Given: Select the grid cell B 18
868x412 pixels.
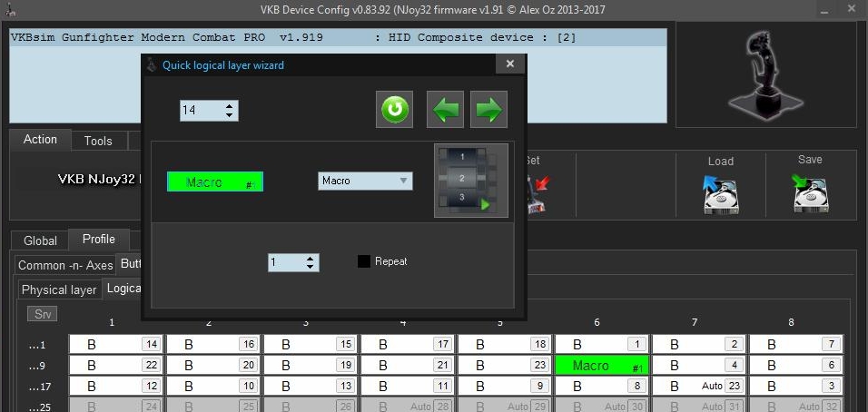Looking at the screenshot, I should point(504,345).
